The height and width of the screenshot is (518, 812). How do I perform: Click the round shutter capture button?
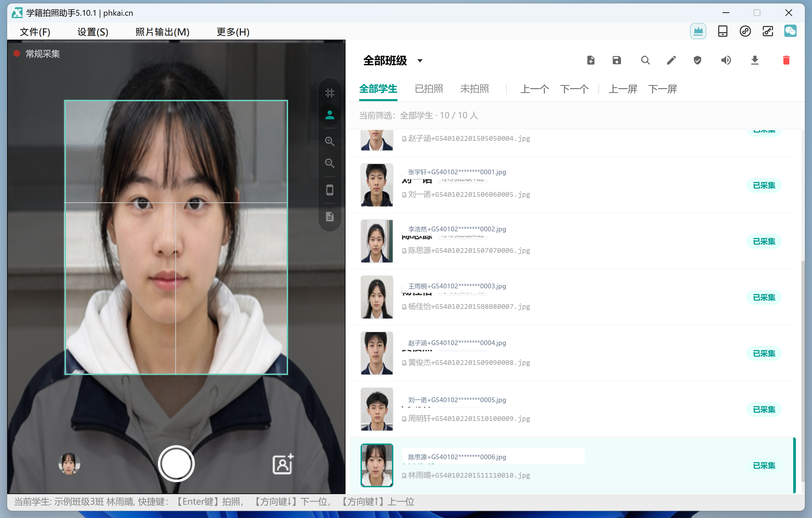click(176, 463)
